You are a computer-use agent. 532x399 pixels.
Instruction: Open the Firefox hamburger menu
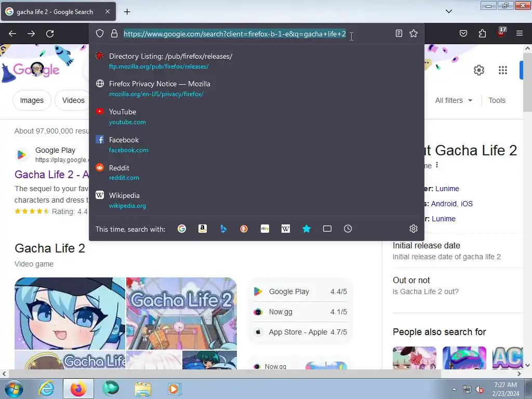[x=520, y=33]
